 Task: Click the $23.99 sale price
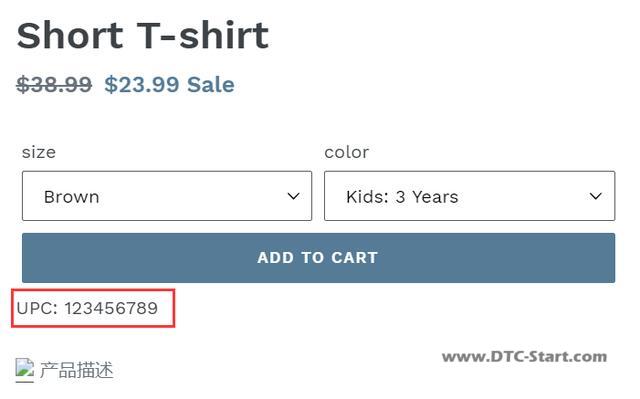point(142,84)
